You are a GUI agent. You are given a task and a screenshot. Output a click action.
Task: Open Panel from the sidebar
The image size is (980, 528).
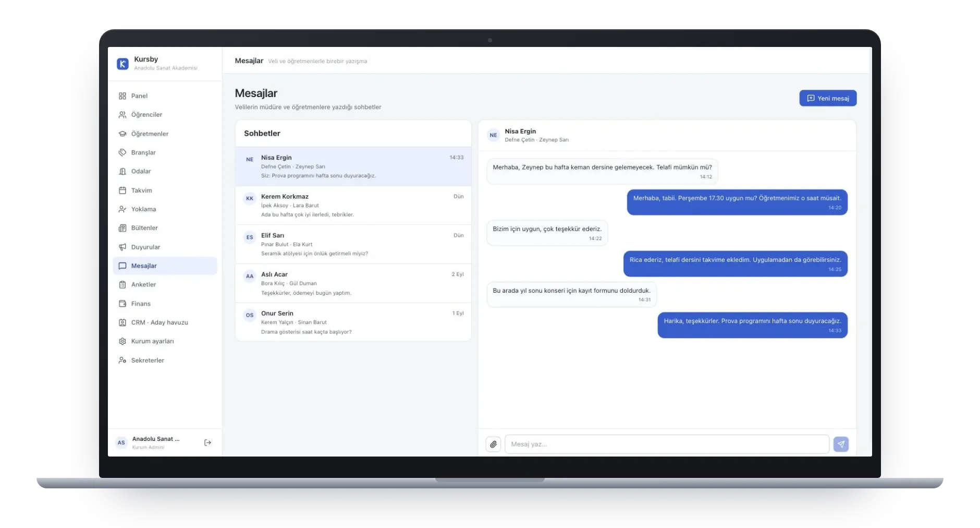pyautogui.click(x=165, y=96)
